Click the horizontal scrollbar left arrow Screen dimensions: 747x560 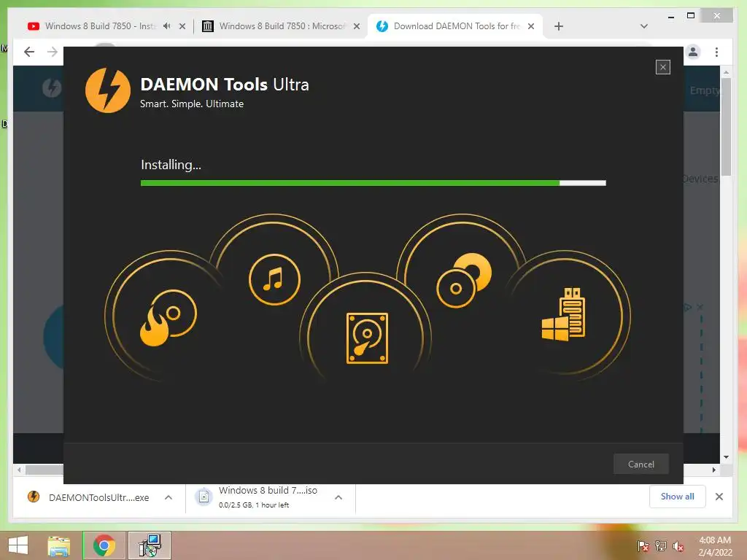click(x=19, y=470)
